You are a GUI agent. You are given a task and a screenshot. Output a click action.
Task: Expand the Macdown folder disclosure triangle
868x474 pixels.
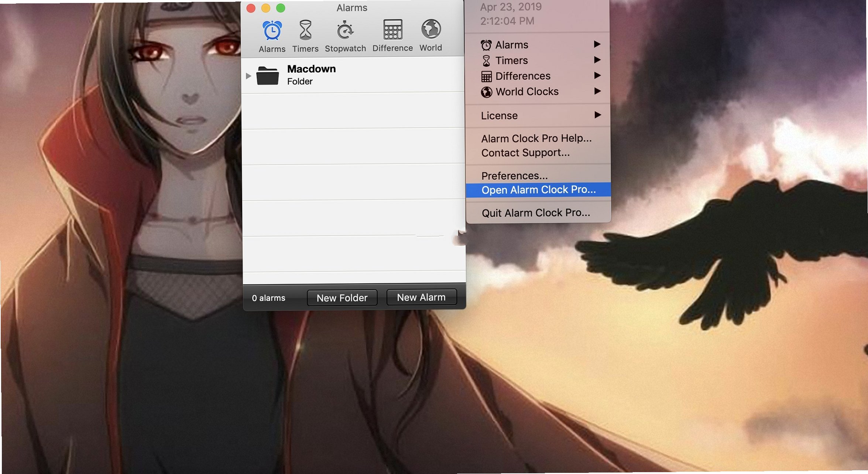pyautogui.click(x=248, y=76)
